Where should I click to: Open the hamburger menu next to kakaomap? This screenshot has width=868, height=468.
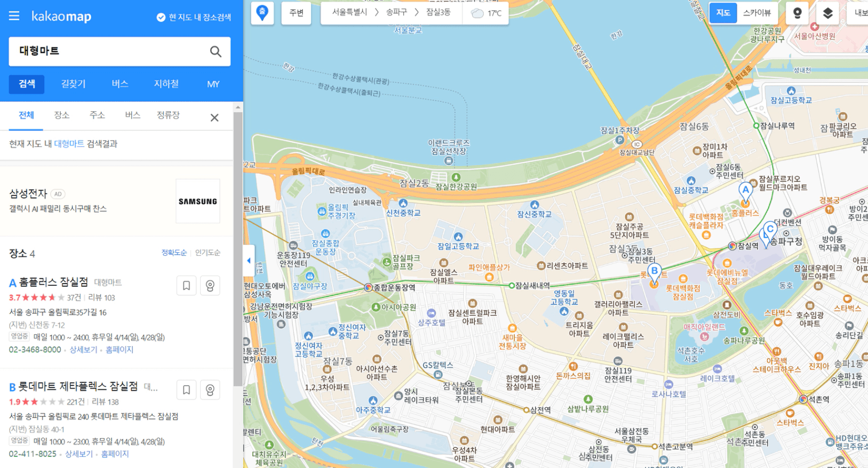14,16
